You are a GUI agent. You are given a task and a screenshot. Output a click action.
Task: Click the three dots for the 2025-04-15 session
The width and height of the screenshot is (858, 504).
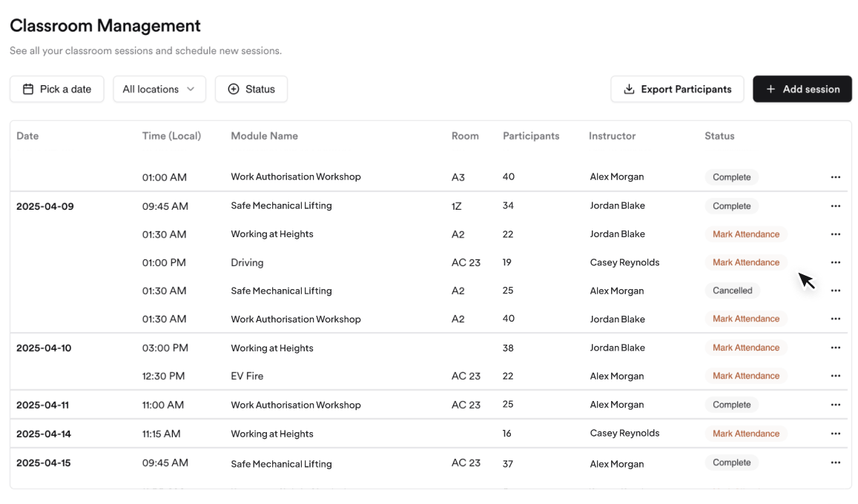pos(835,463)
